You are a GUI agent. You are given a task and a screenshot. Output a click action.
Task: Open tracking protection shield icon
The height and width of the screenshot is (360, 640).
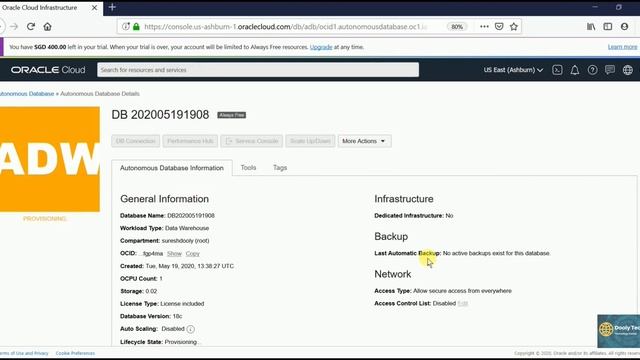(x=126, y=27)
